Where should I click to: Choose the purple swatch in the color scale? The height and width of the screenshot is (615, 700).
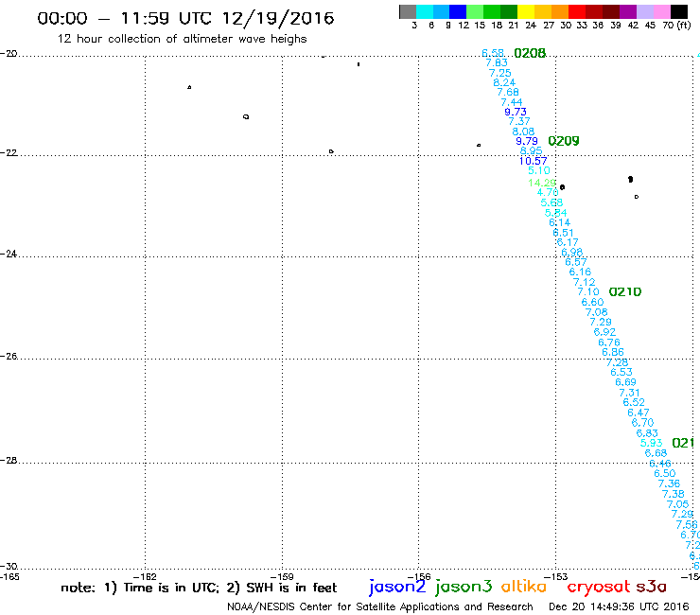(628, 11)
